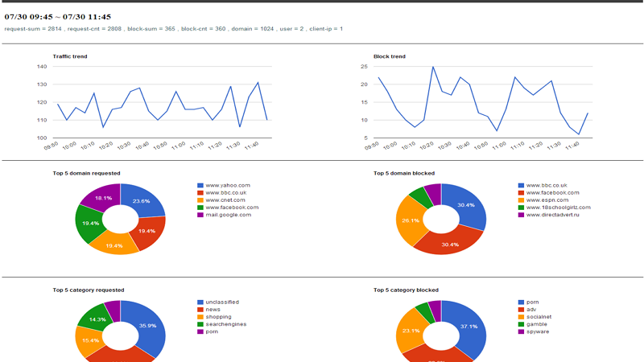Click the 11:40 time label in Traffic trend

(x=251, y=146)
